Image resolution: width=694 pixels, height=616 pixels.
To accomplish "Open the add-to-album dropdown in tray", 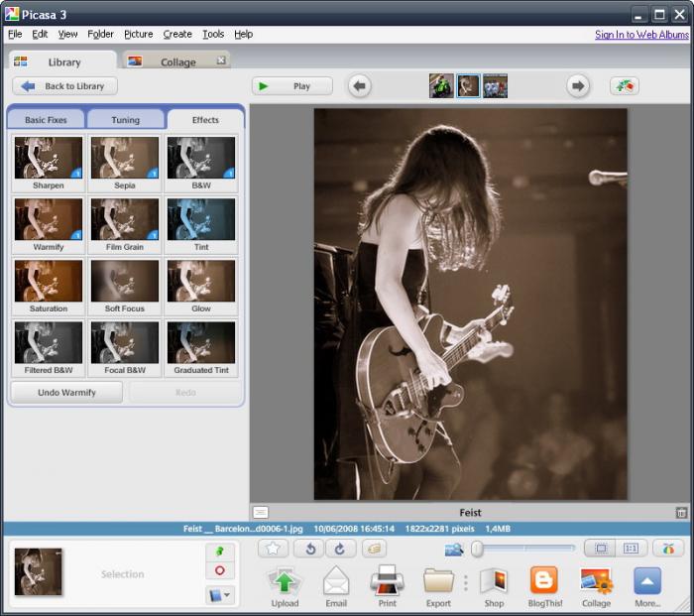I will point(219,595).
